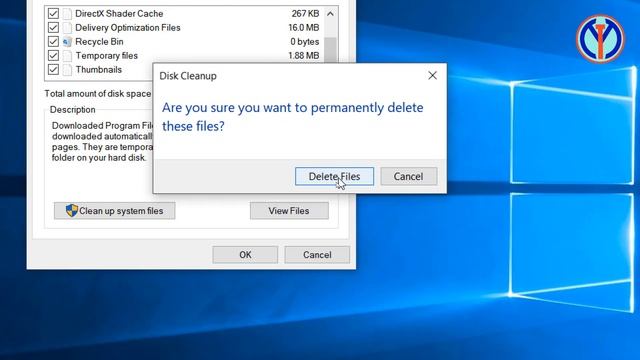This screenshot has height=360, width=640.
Task: Click the 1.88 MB size value
Action: click(304, 56)
